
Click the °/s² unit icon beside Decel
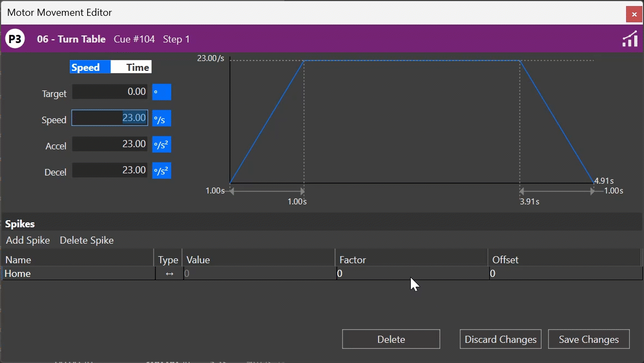161,170
